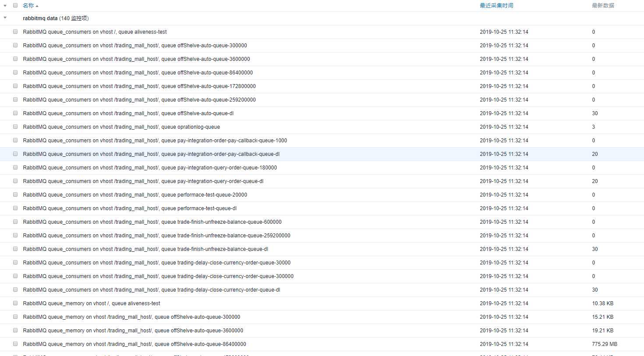Image resolution: width=644 pixels, height=356 pixels.
Task: Click value 3 in oprationlog-queue row
Action: coord(594,127)
